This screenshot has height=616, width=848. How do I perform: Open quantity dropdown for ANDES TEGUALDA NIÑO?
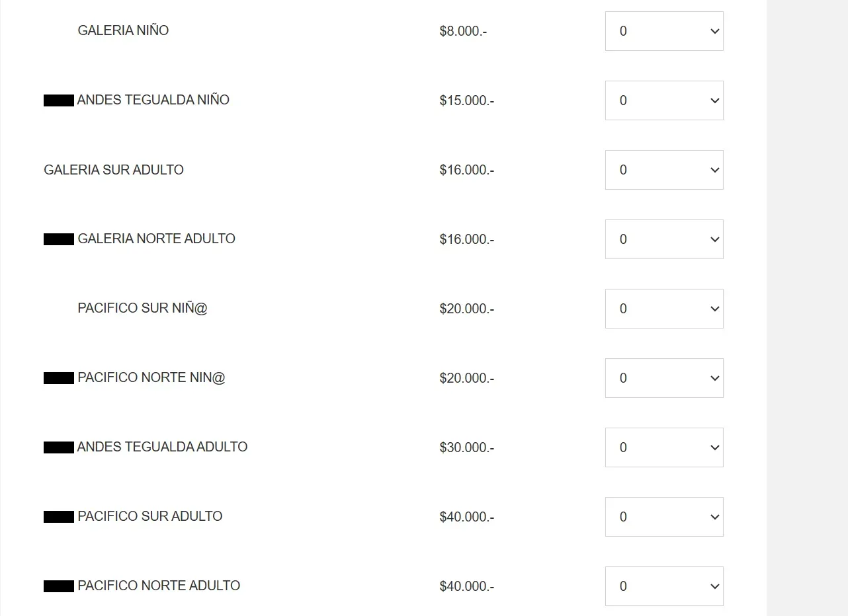tap(663, 100)
